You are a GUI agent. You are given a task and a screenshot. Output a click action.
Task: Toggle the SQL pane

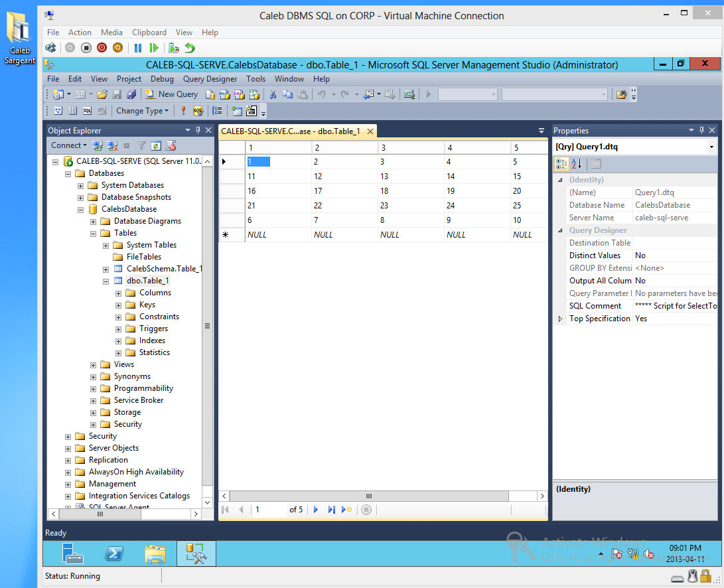(x=88, y=110)
